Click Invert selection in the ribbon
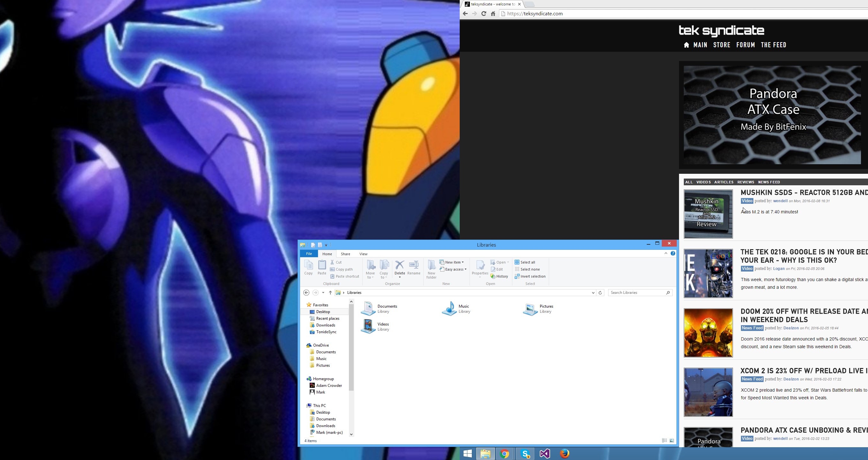 coord(530,276)
